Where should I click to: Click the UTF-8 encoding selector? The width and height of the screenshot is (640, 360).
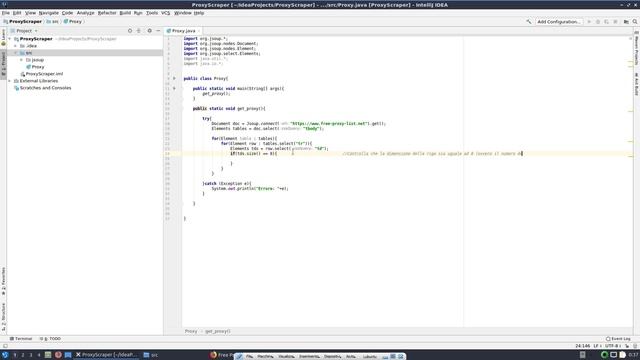tap(613, 346)
